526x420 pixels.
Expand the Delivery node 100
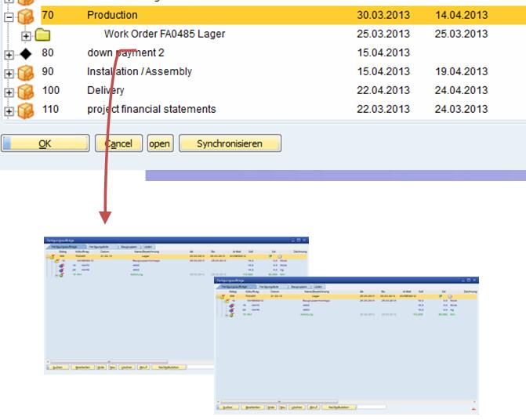pyautogui.click(x=9, y=92)
